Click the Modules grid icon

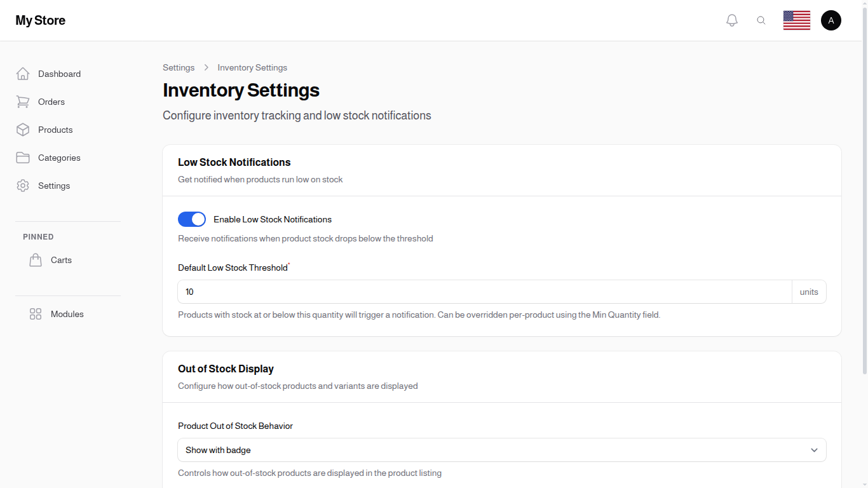coord(35,314)
